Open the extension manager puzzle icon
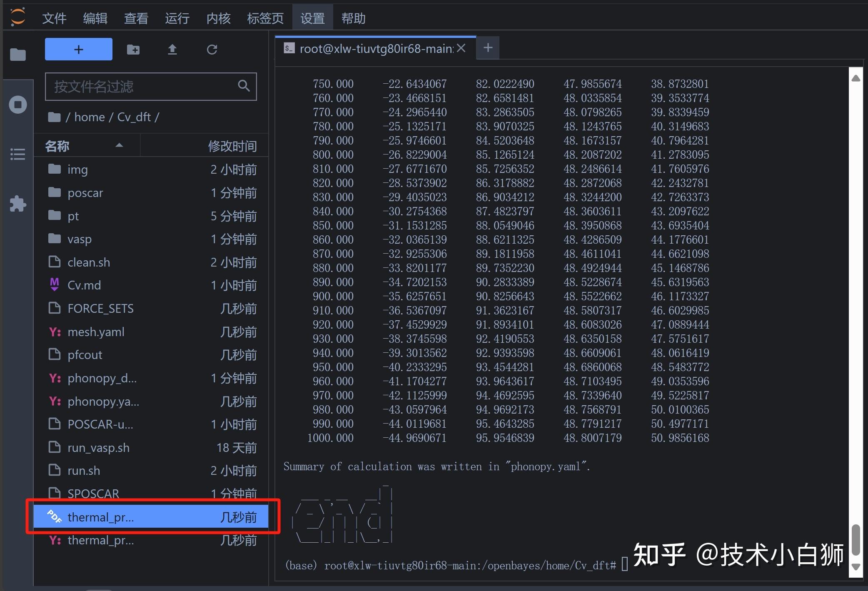The height and width of the screenshot is (591, 868). tap(17, 204)
